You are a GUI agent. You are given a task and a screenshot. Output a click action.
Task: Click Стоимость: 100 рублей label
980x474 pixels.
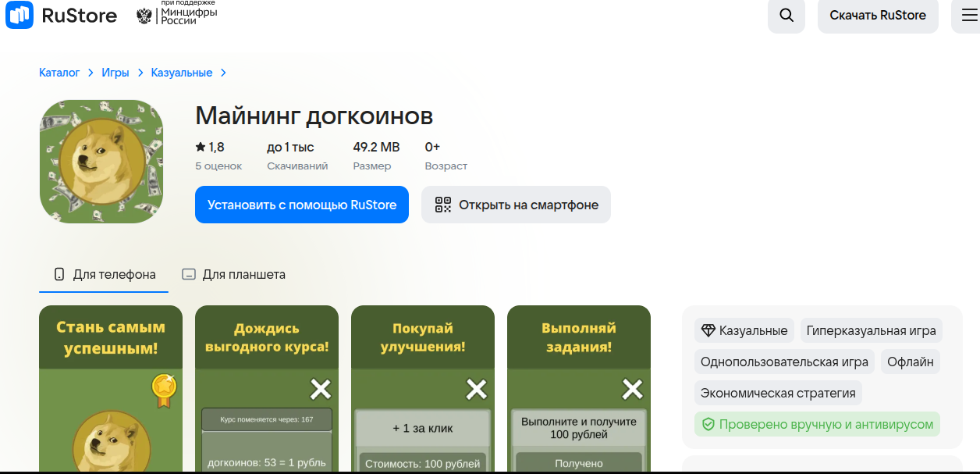423,464
